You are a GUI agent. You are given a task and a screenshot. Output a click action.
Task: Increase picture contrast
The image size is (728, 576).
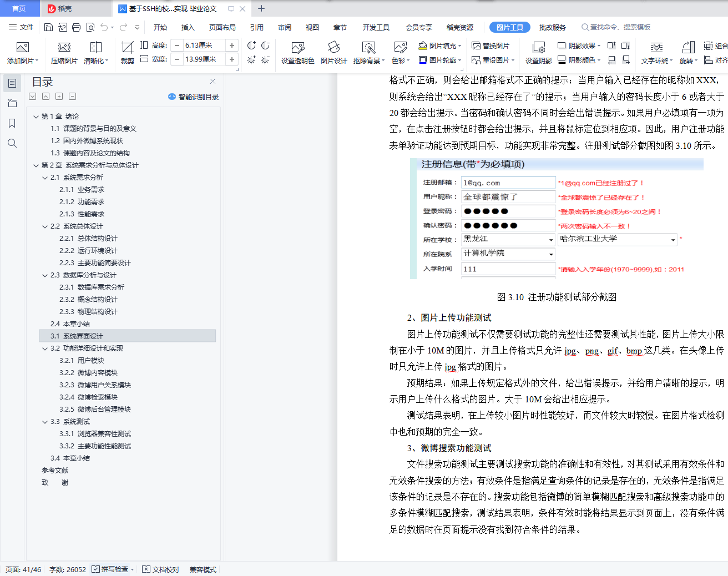pyautogui.click(x=251, y=46)
